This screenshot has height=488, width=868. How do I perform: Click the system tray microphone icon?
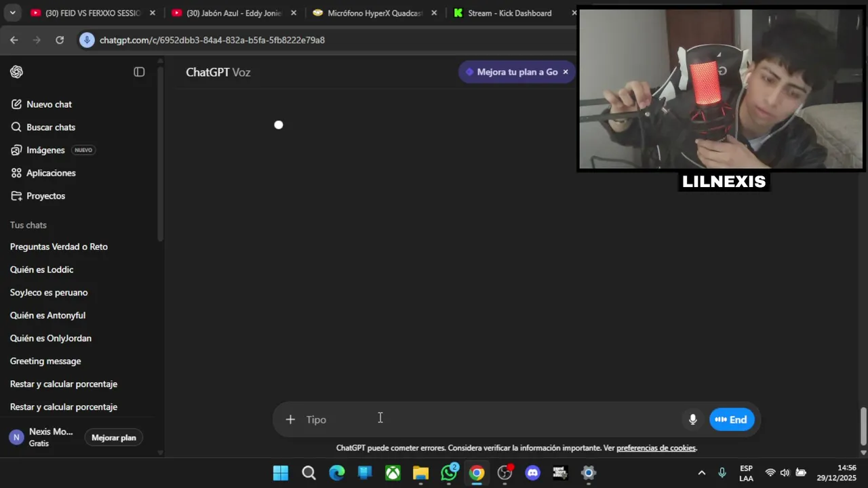[722, 472]
